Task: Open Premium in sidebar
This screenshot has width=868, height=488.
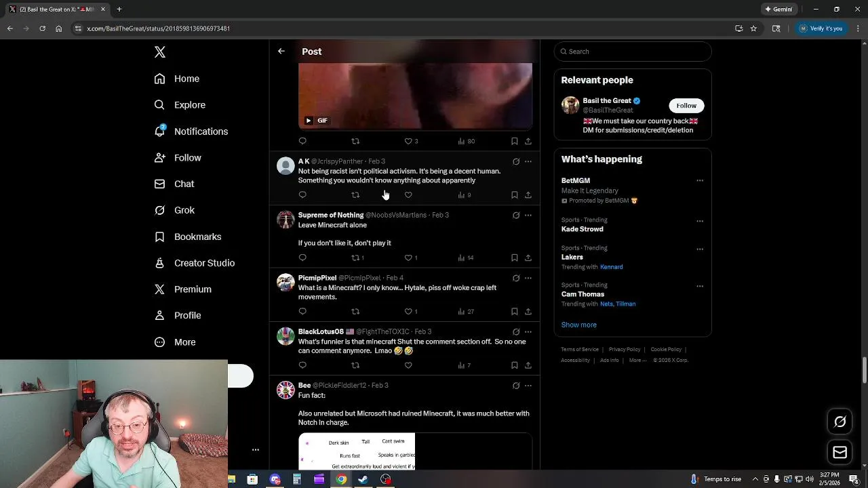Action: 182,289
